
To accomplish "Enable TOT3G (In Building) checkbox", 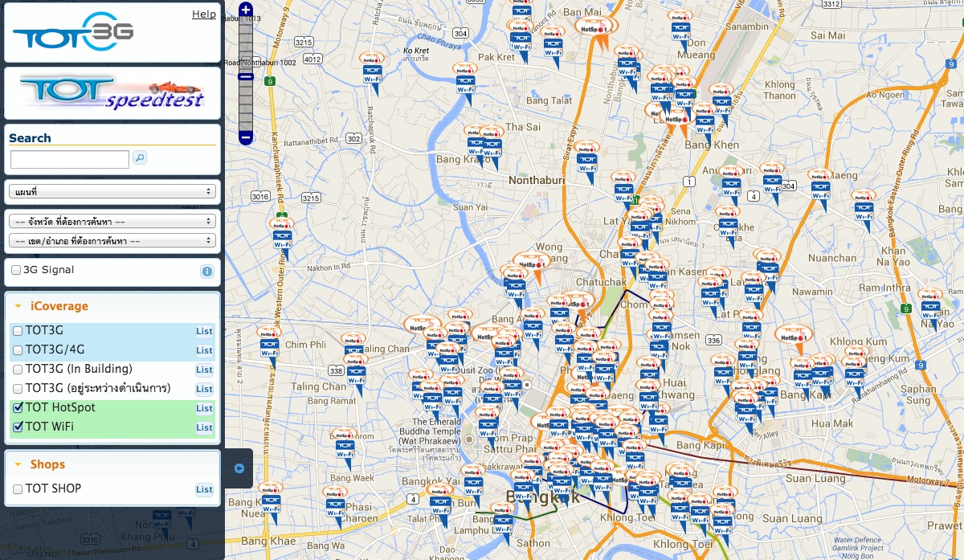I will pos(18,370).
